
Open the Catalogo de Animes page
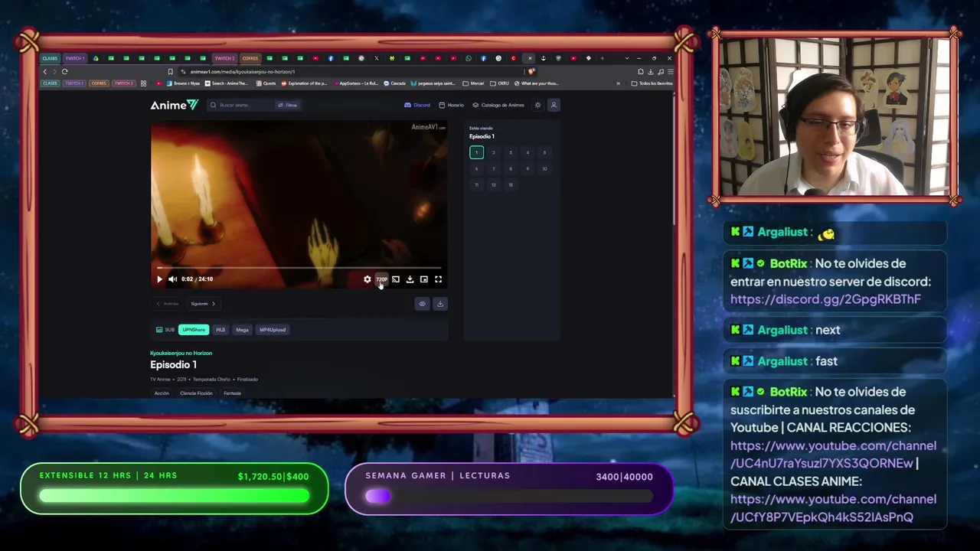point(498,105)
